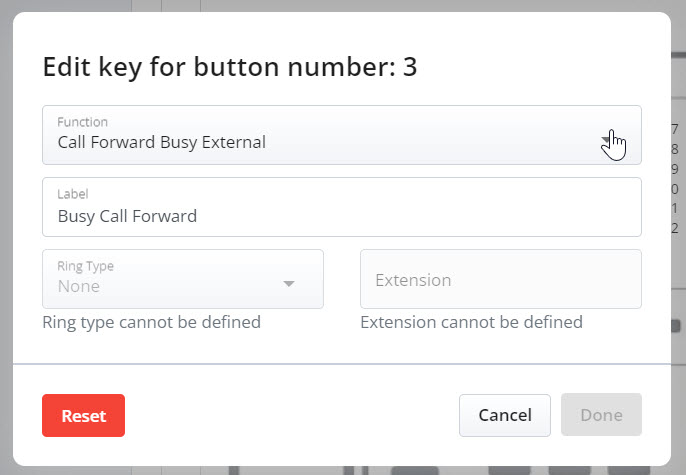The height and width of the screenshot is (475, 686).
Task: Click the Ring type cannot be defined message
Action: 151,322
